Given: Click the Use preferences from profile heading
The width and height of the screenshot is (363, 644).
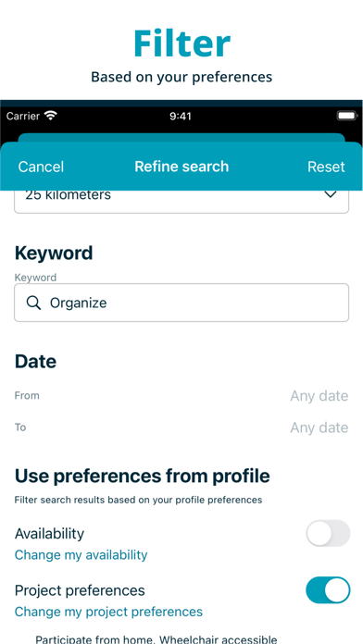Looking at the screenshot, I should point(143,476).
